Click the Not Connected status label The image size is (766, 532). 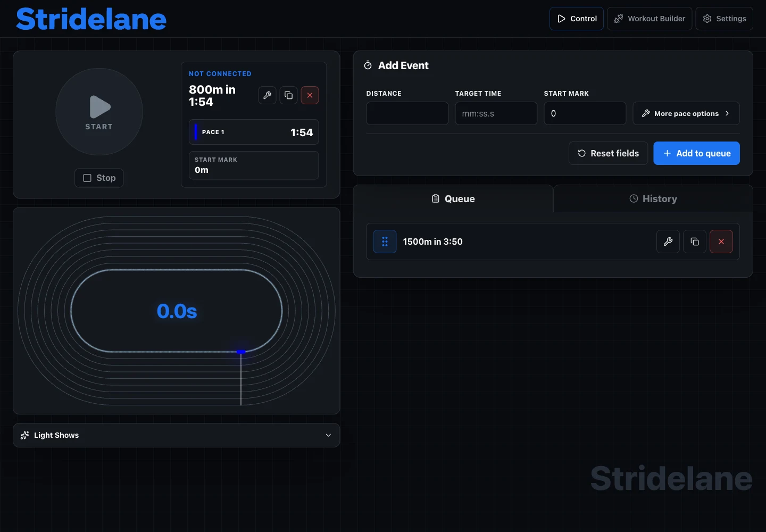point(220,74)
